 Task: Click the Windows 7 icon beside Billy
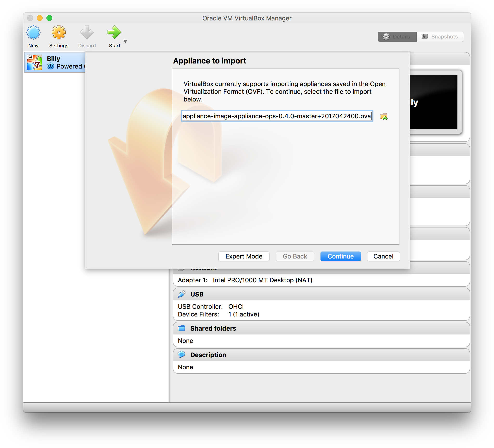coord(34,62)
